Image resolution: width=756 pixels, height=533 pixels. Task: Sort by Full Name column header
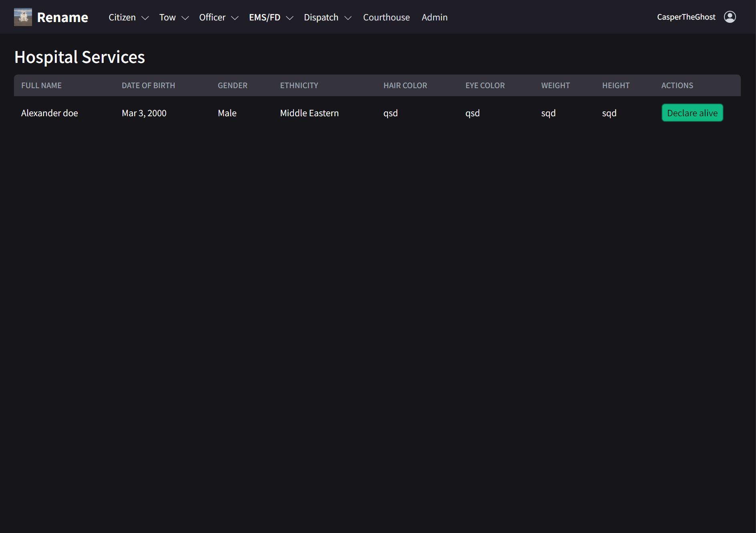pyautogui.click(x=41, y=85)
